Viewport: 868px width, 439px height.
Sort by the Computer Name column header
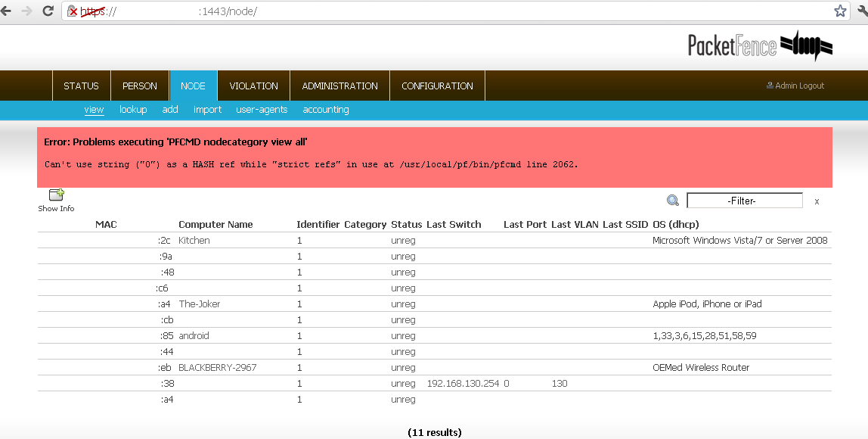point(215,225)
